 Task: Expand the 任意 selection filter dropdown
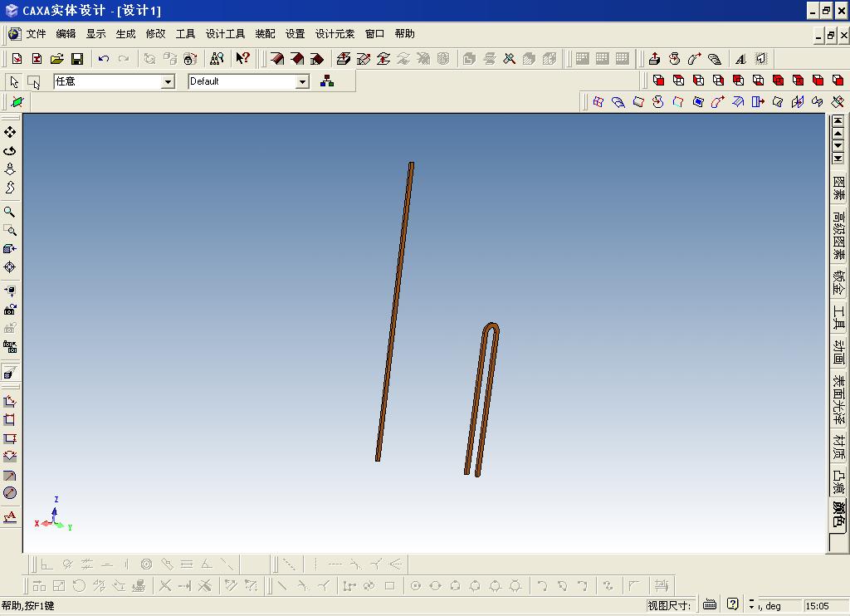(168, 82)
